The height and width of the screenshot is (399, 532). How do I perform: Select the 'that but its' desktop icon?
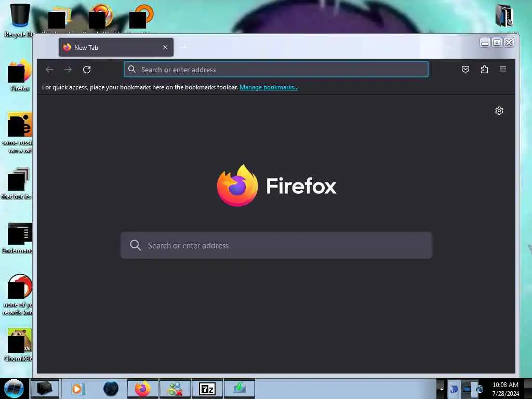coord(17,183)
